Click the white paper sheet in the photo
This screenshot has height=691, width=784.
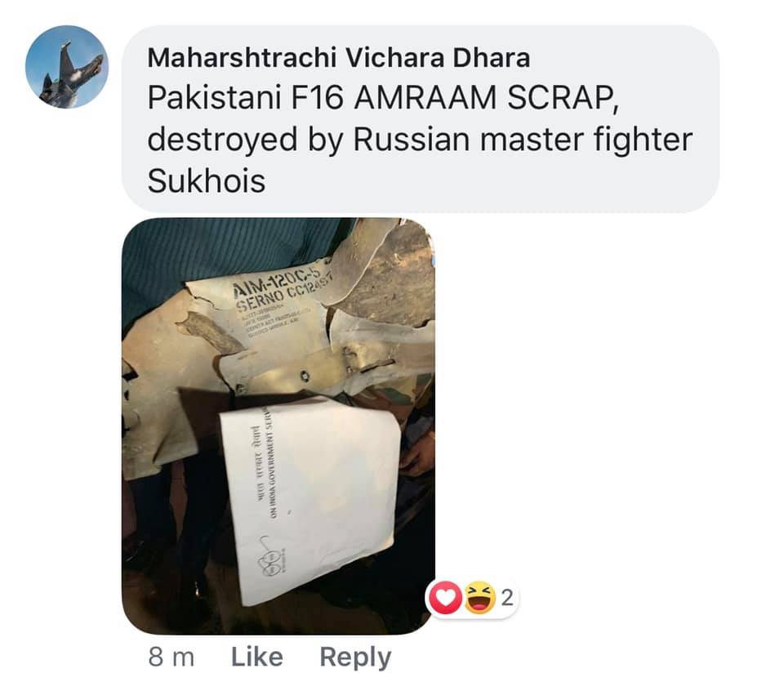[311, 499]
